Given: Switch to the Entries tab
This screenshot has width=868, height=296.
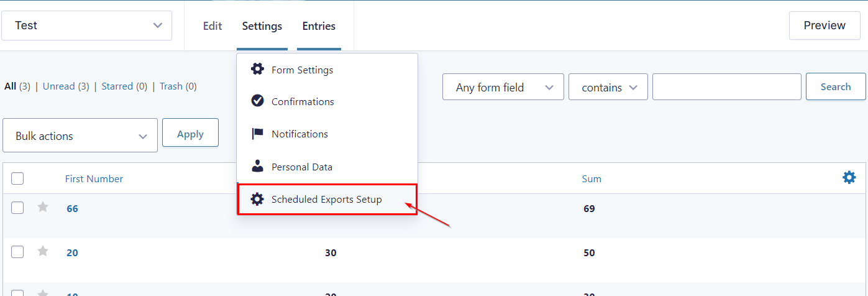Looking at the screenshot, I should 319,26.
